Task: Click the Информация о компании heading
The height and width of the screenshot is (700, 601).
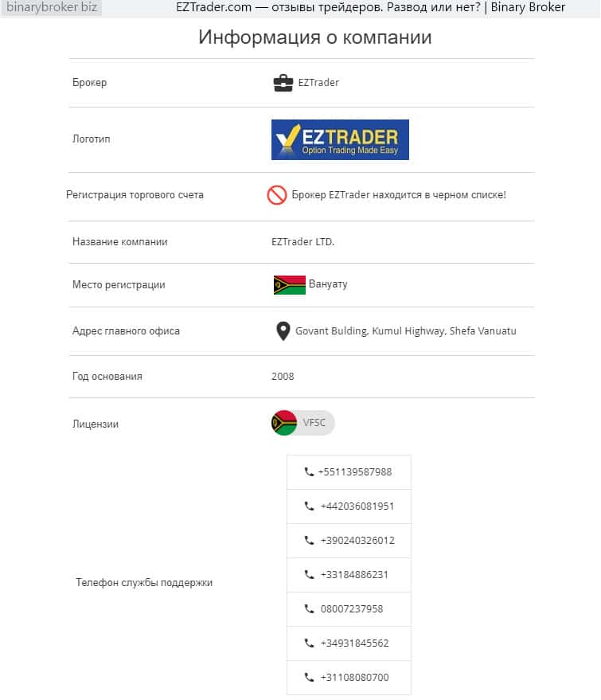Action: pos(314,37)
